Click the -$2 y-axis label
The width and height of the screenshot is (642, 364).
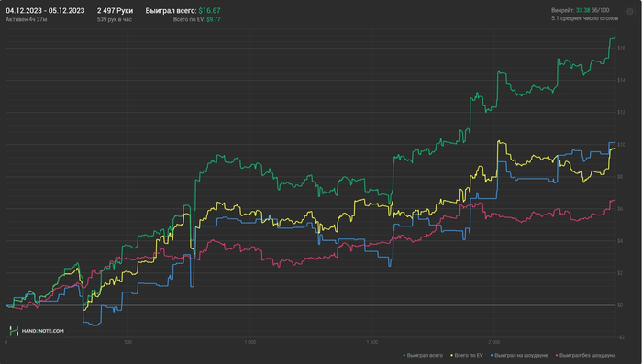[x=621, y=337]
